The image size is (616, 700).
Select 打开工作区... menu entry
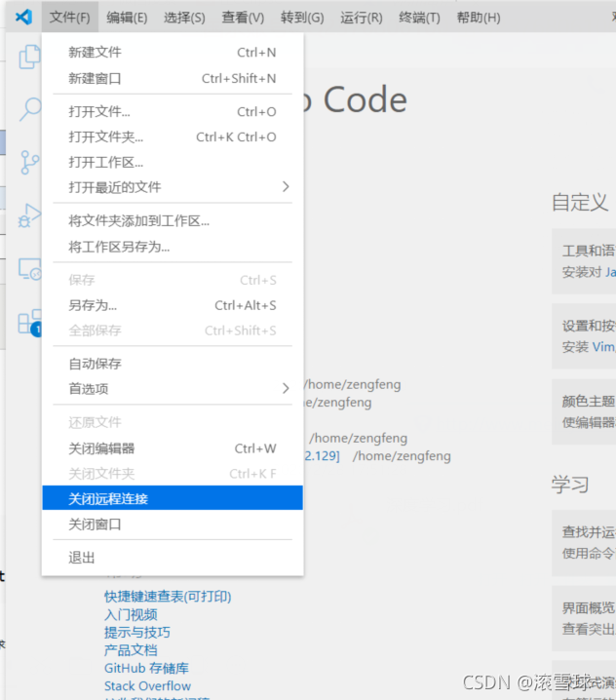pos(173,162)
